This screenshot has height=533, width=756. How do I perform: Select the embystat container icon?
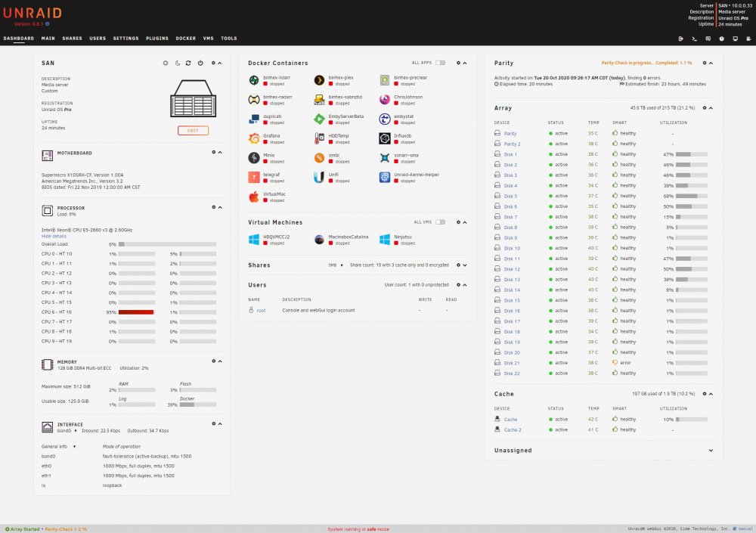point(384,119)
